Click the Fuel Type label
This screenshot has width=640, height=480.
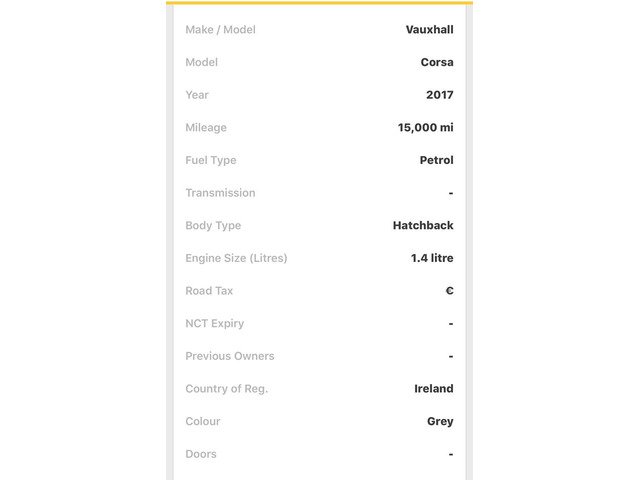[211, 160]
